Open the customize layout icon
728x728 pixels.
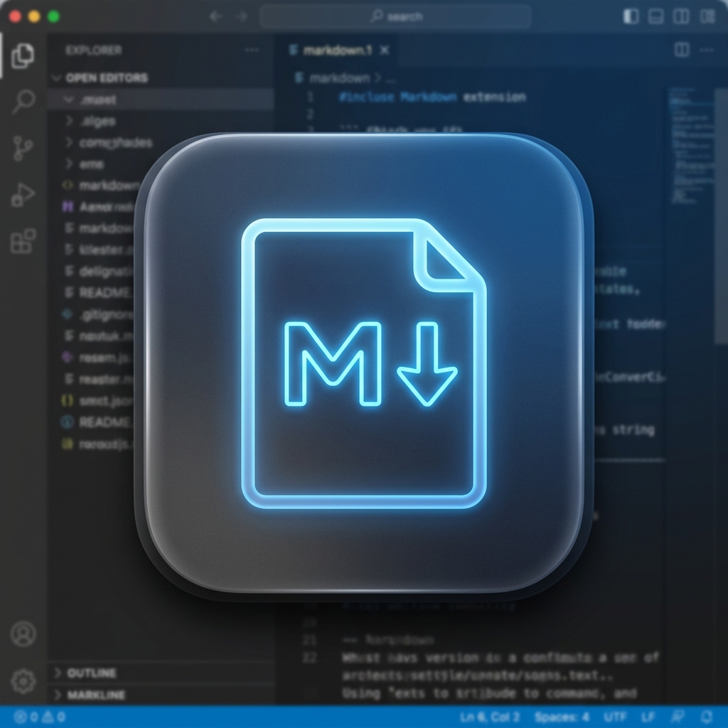[707, 16]
